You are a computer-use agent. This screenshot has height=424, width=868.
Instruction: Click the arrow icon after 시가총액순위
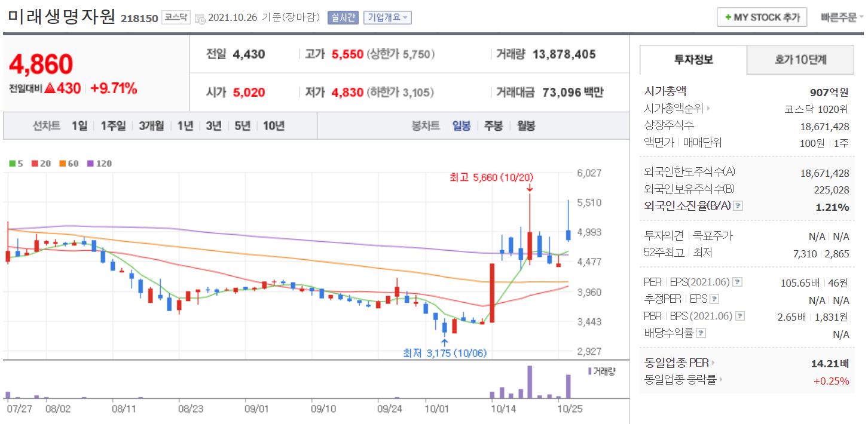709,109
